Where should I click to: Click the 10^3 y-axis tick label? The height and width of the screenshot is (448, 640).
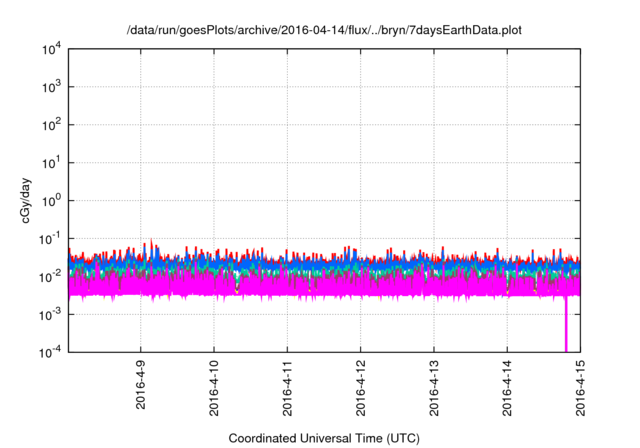tap(51, 87)
